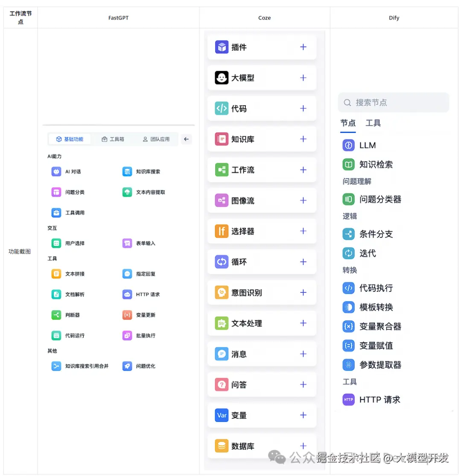This screenshot has width=461, height=476.
Task: Click the 知识库搜索引用合并 icon
Action: pos(56,366)
